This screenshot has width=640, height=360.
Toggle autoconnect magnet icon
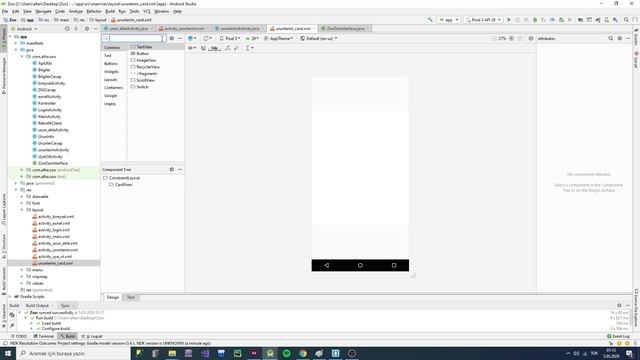click(x=203, y=48)
